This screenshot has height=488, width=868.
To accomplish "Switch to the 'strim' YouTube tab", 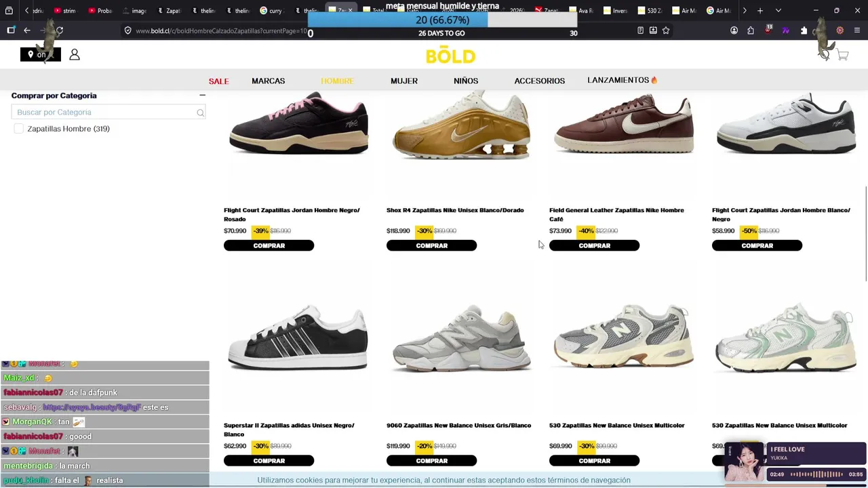I will (x=65, y=11).
